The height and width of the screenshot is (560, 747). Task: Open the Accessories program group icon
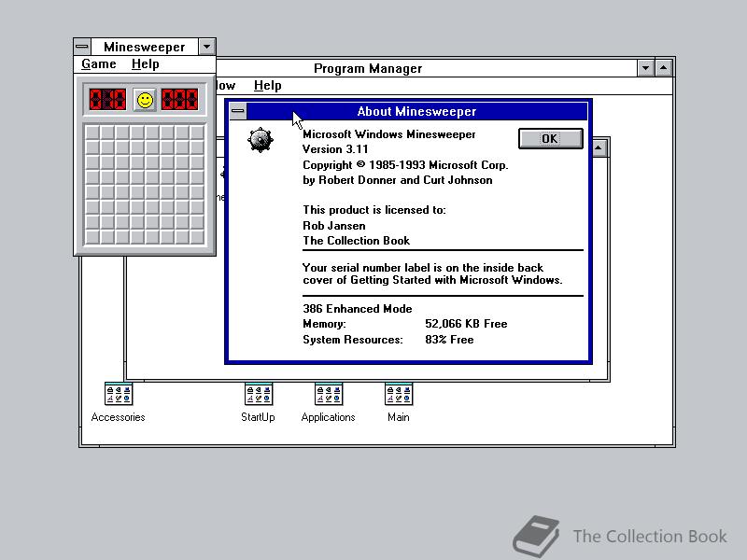119,394
